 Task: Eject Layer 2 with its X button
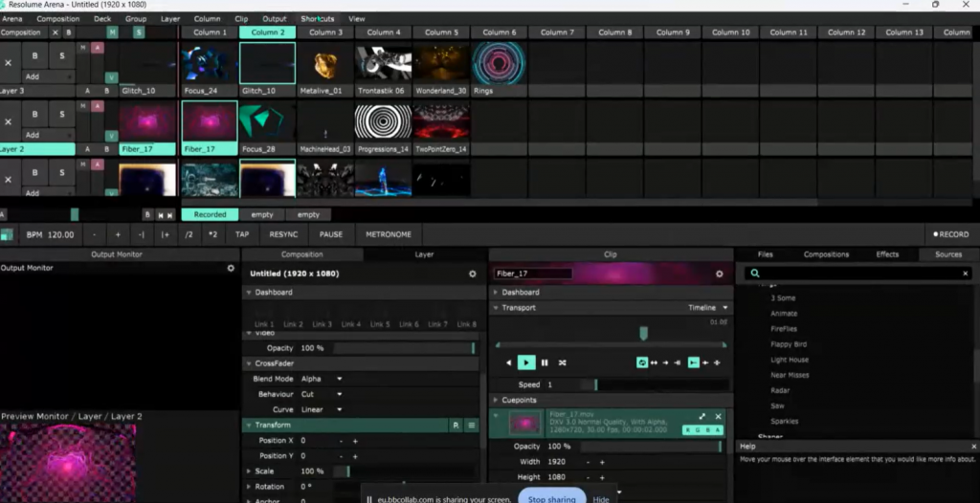point(8,121)
